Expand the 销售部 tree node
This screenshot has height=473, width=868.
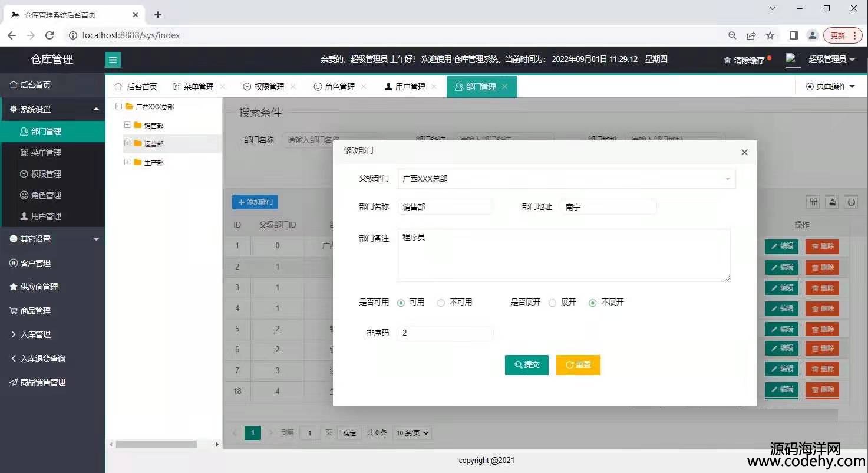pyautogui.click(x=127, y=125)
